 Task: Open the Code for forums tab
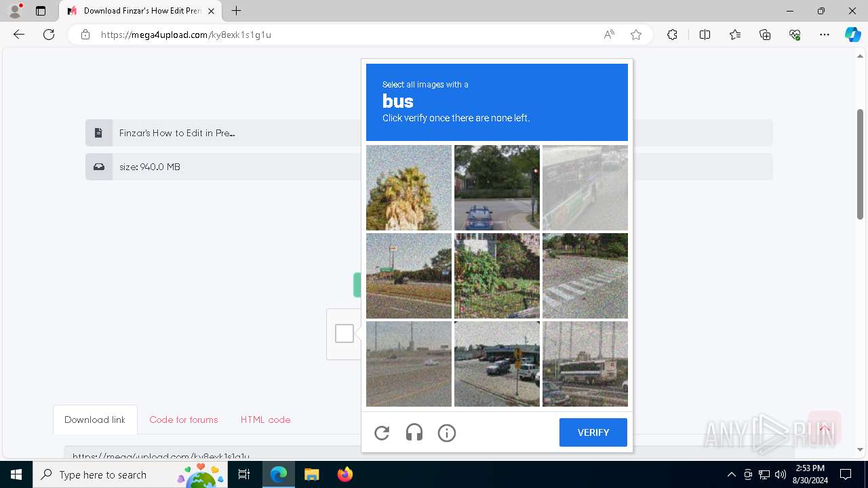184,420
